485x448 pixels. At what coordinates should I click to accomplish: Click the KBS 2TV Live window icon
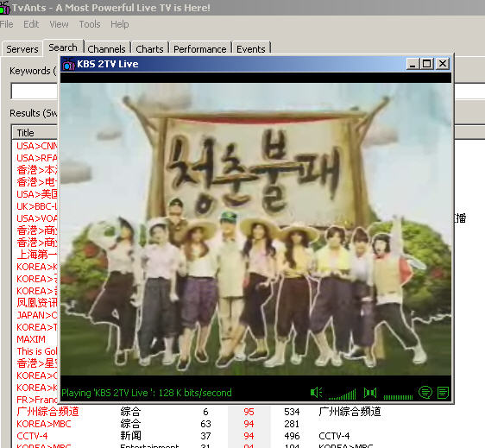(x=68, y=65)
